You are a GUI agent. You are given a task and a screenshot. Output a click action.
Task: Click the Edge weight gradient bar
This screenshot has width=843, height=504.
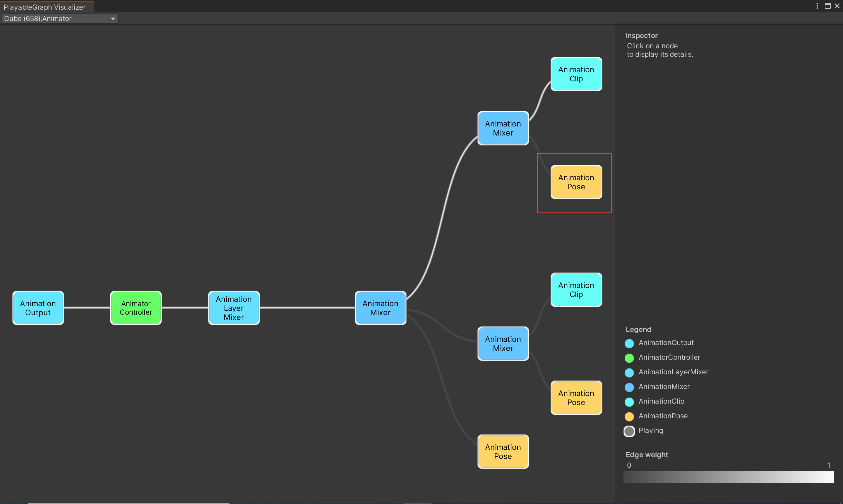point(729,477)
